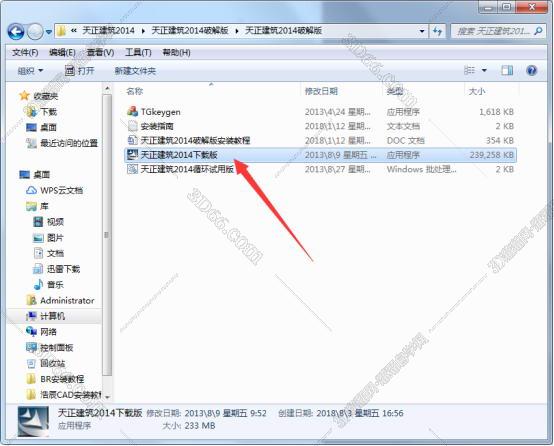Select 天正建筑2014下载版 application icon

tap(132, 154)
